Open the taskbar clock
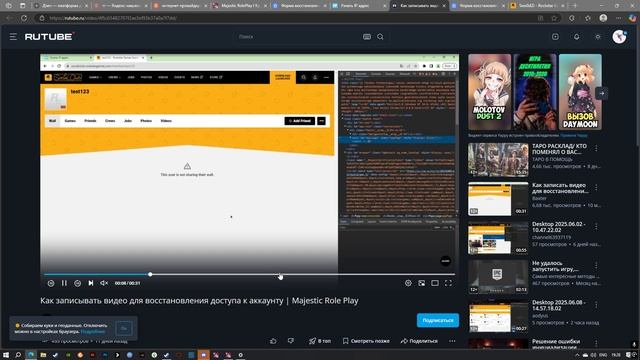Viewport: 640px width, 360px height. (x=616, y=355)
